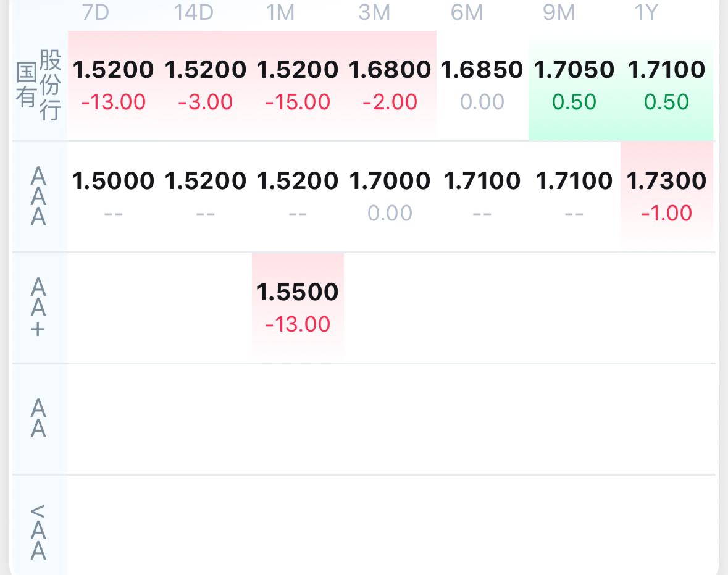Tap AAA 7D rate 1.5000
The width and height of the screenshot is (728, 575).
[x=114, y=181]
